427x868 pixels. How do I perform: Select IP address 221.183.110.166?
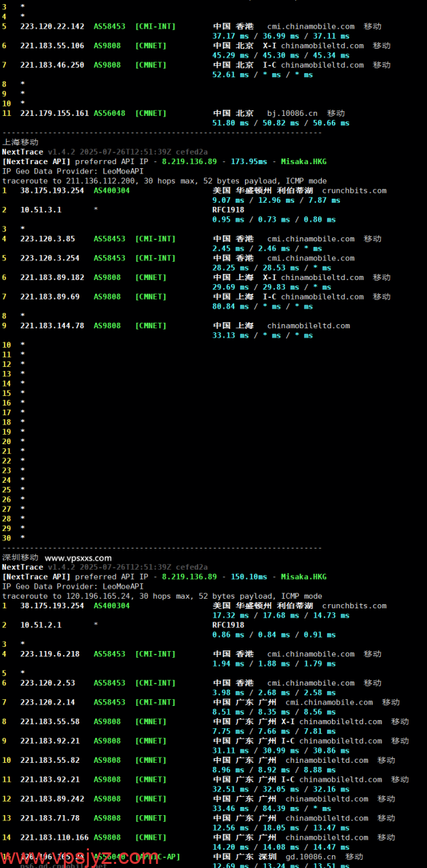pos(54,837)
